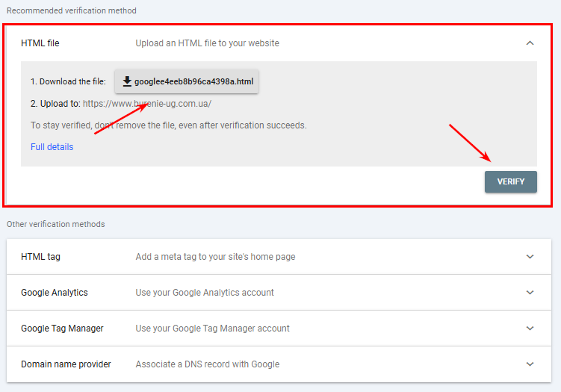Expand the HTML tag chevron
The width and height of the screenshot is (561, 392).
coord(530,256)
